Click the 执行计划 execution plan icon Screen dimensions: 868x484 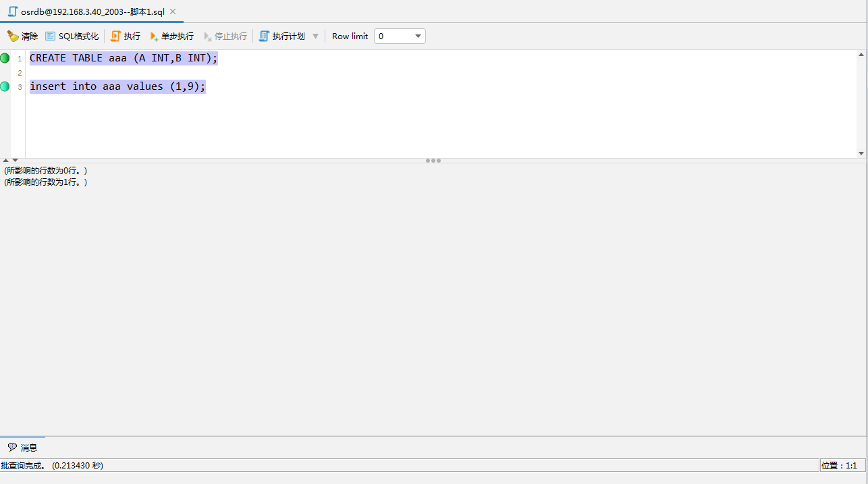264,36
